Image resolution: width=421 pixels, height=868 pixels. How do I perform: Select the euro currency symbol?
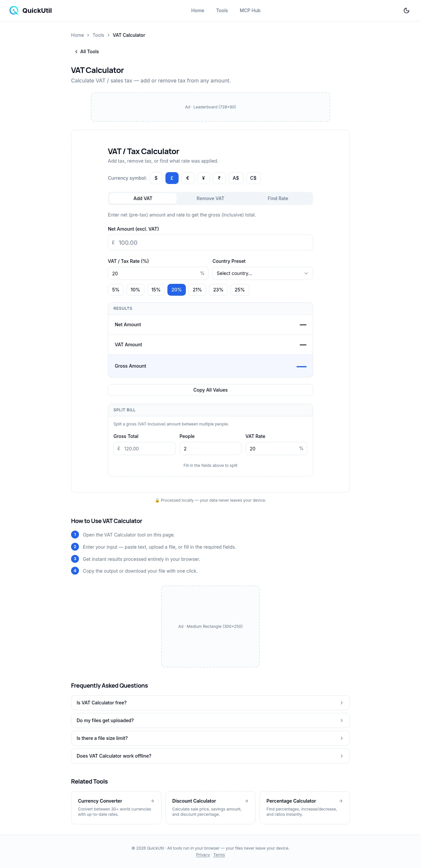[187, 178]
